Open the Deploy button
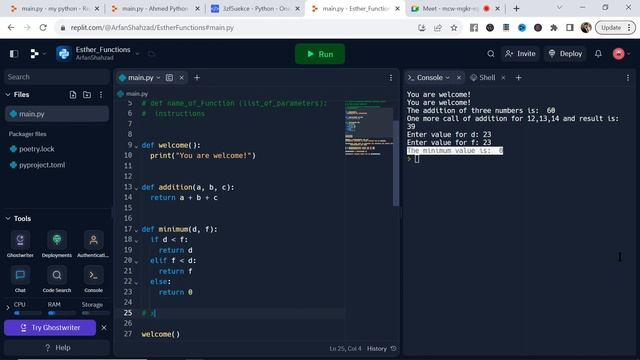Viewport: 640px width, 360px height. (x=565, y=53)
